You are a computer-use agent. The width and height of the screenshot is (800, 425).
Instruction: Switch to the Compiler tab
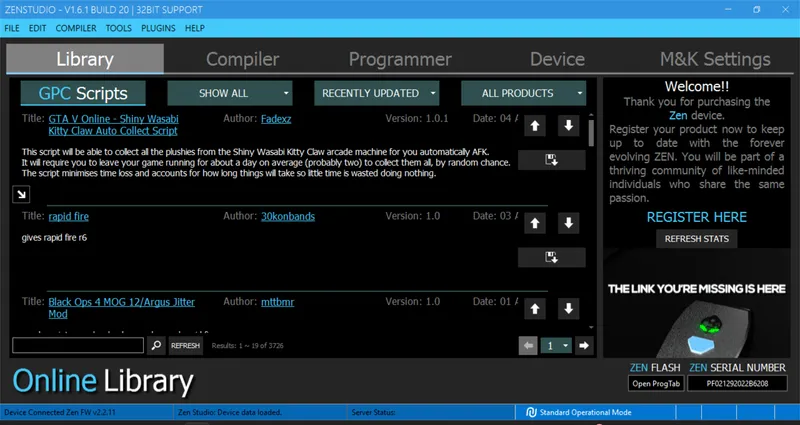tap(242, 59)
